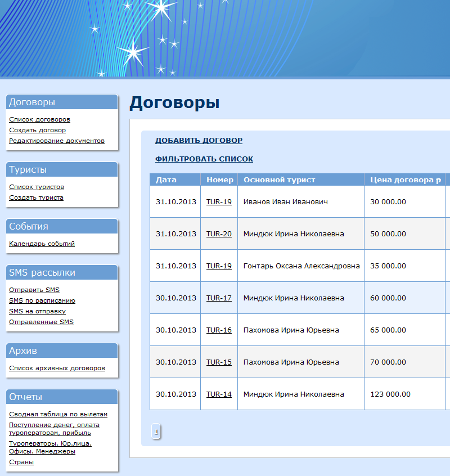This screenshot has height=476, width=450.
Task: Open Список туристов in the sidebar
Action: pyautogui.click(x=37, y=187)
